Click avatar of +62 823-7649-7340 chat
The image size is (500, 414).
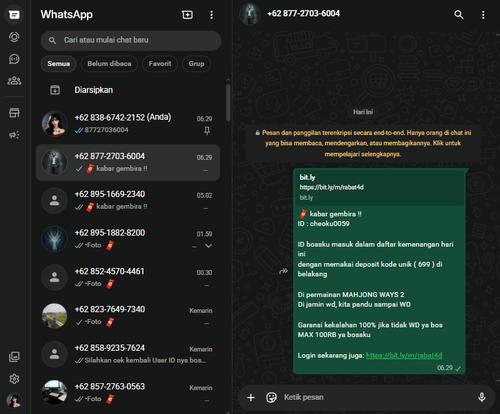click(x=54, y=316)
